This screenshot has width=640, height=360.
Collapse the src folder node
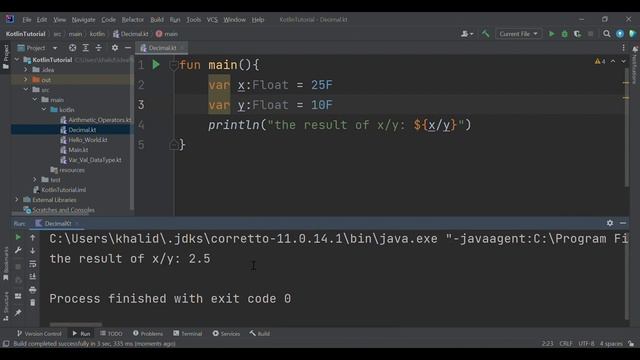click(x=26, y=89)
